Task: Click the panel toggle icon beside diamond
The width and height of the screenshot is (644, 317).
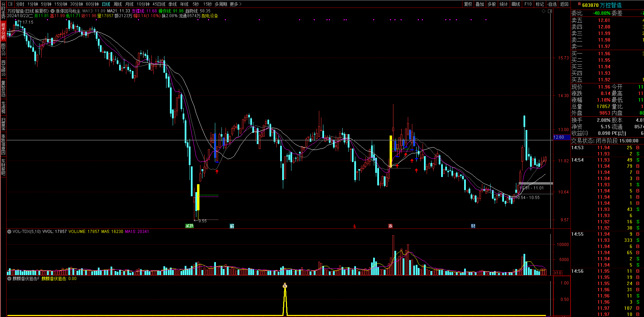Action: coord(550,11)
